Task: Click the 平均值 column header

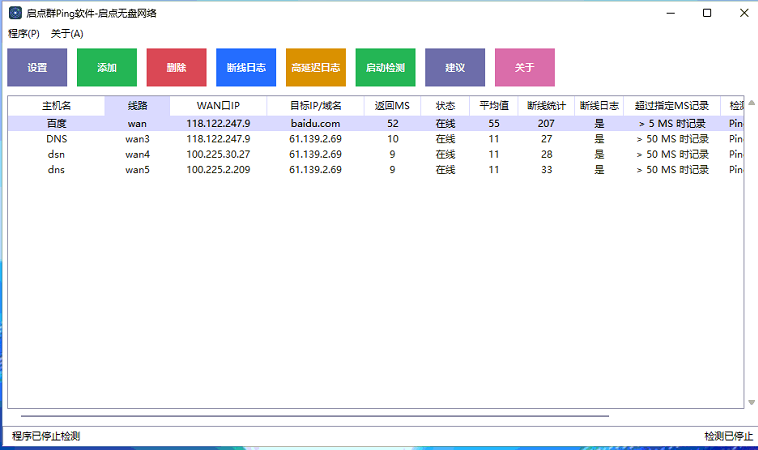Action: 494,106
